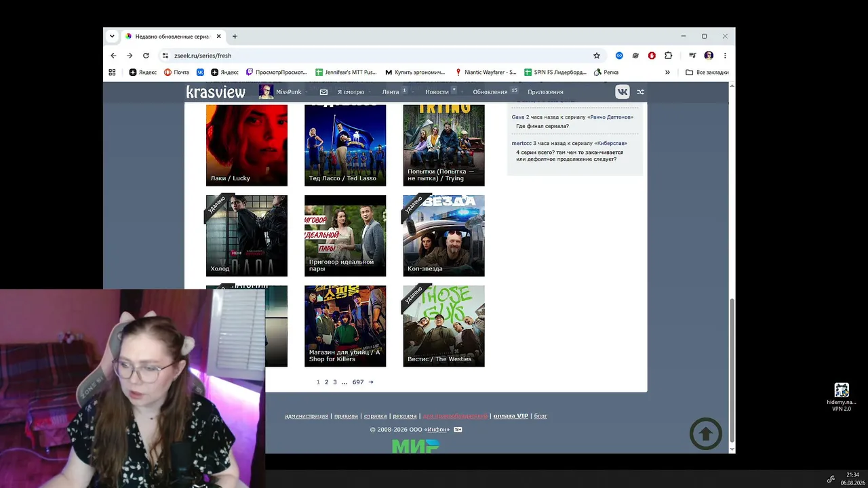Open the Extensions puzzle-piece menu
The width and height of the screenshot is (868, 488).
[x=668, y=56]
